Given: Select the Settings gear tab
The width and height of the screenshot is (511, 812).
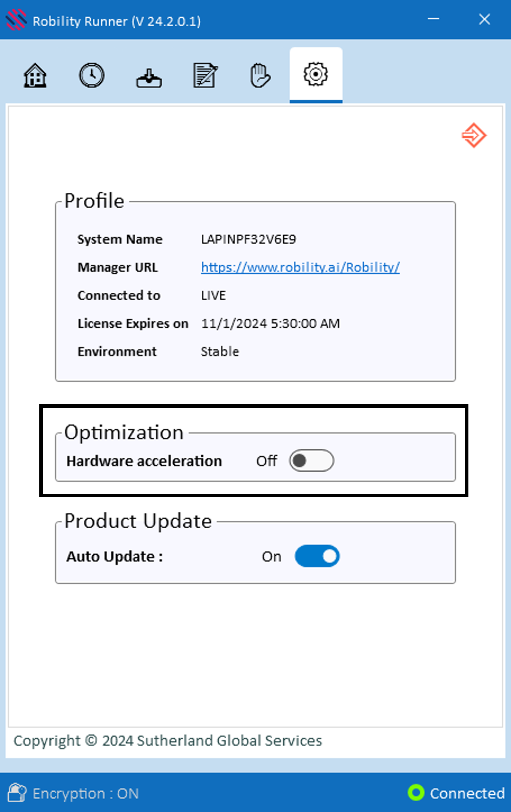Looking at the screenshot, I should (316, 74).
